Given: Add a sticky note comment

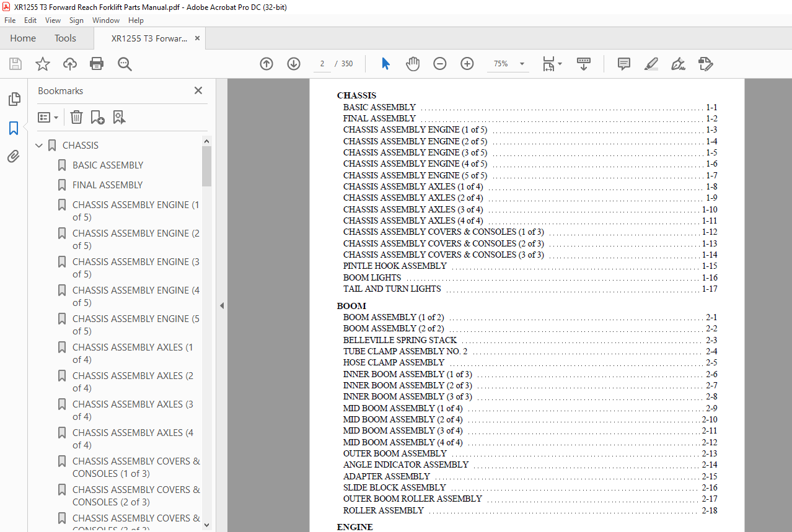Looking at the screenshot, I should 624,64.
